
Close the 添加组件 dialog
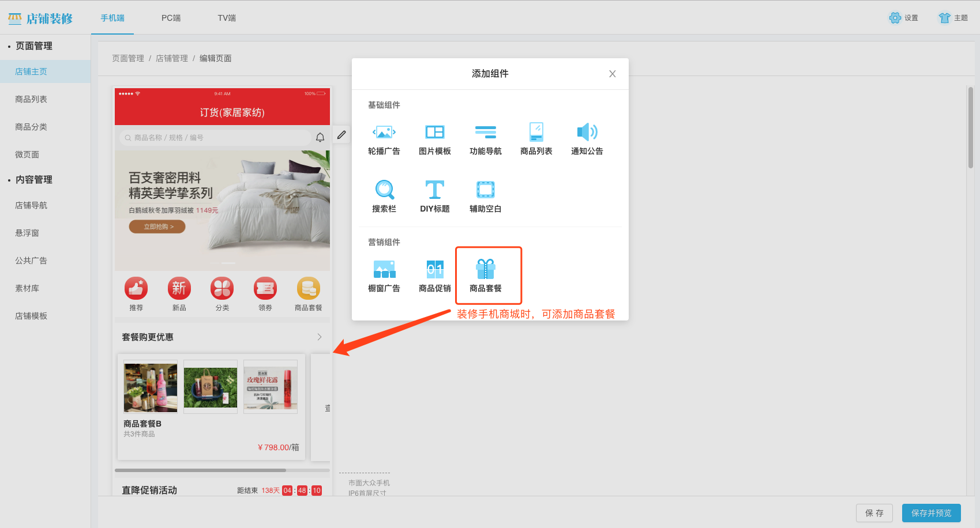(x=612, y=74)
